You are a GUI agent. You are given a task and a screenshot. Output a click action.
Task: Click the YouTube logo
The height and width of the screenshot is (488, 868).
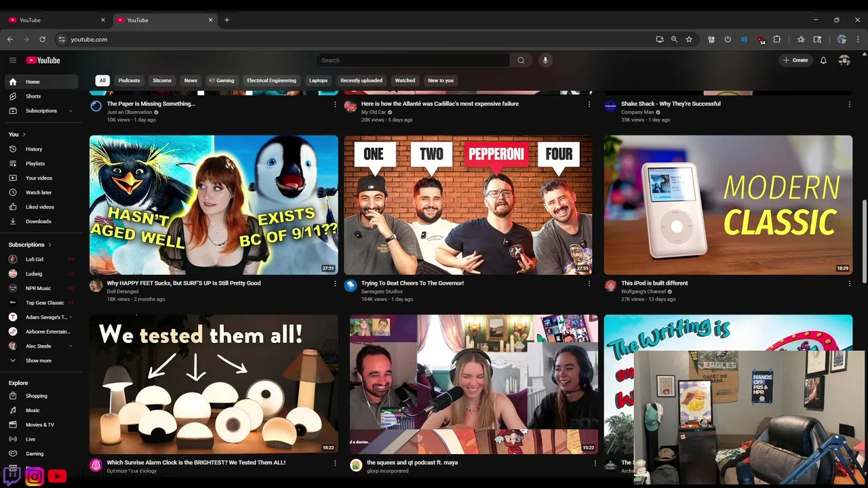[x=43, y=60]
